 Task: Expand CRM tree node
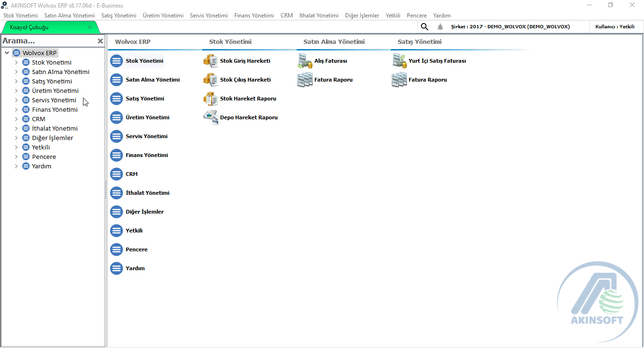pos(16,119)
